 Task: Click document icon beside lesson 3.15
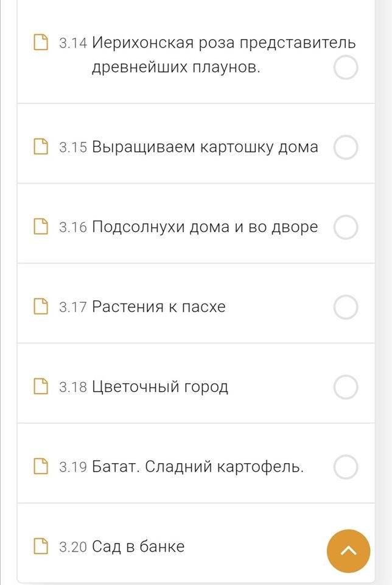41,147
